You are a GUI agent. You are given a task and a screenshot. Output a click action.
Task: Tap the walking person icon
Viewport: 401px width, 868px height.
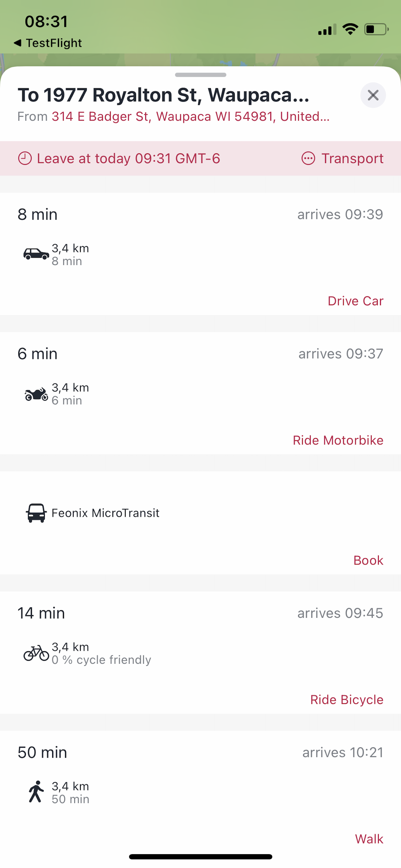click(36, 791)
